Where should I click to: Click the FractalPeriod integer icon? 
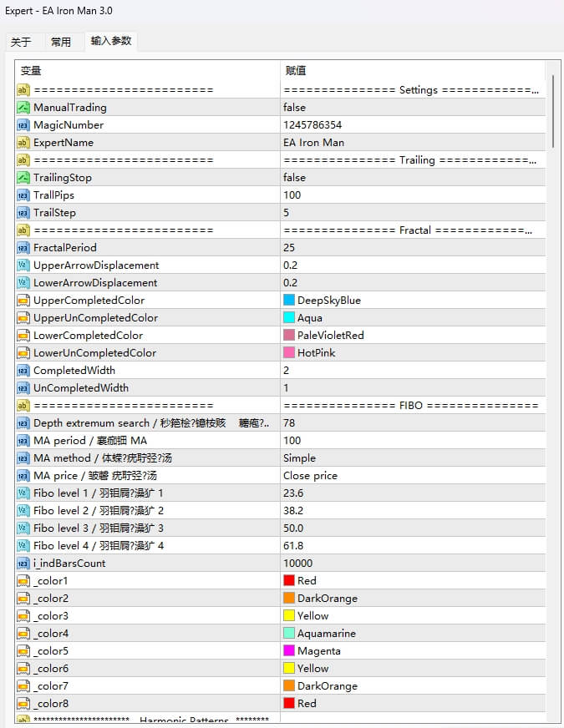23,248
